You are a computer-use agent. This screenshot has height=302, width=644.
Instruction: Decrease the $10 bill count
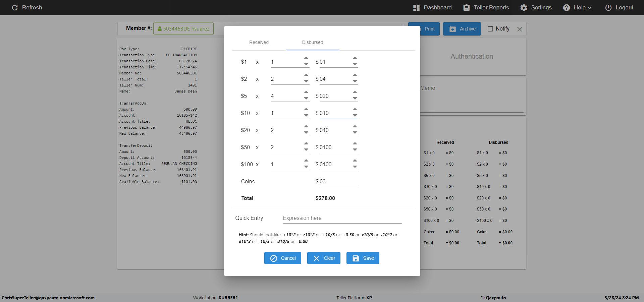(306, 115)
